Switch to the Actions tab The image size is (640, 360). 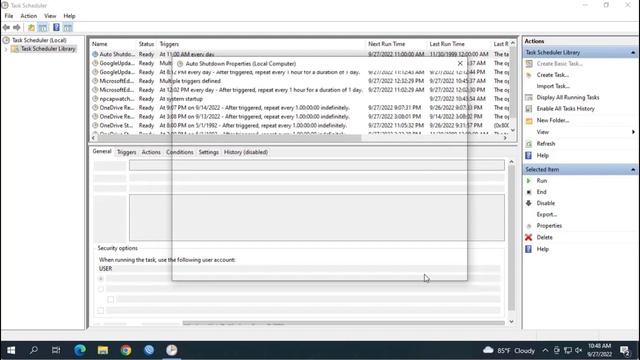click(151, 152)
